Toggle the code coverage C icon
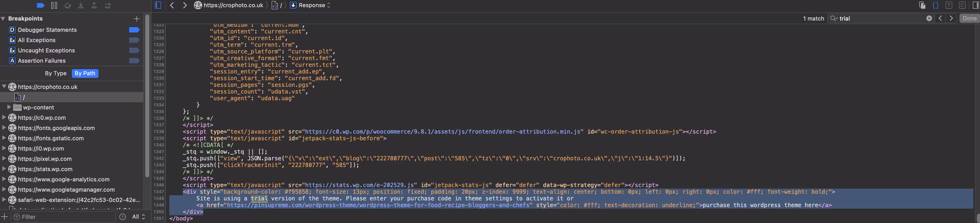Viewport: 980px width, 223px height. point(962,5)
